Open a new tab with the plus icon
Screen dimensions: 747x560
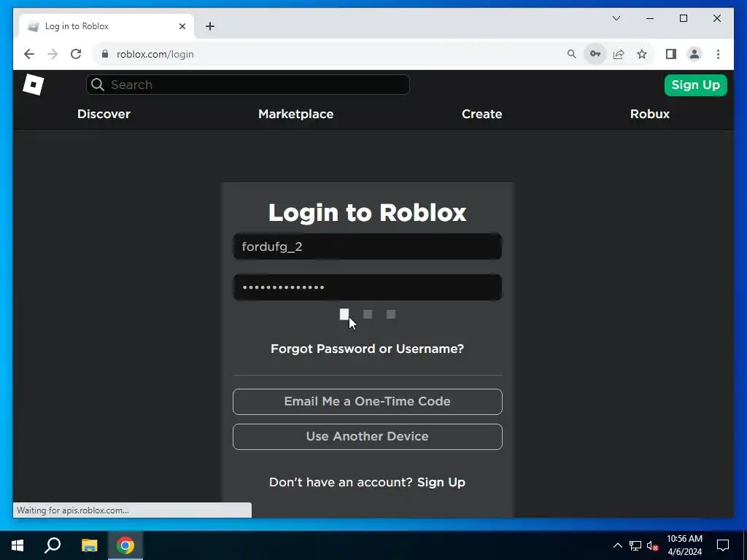click(210, 26)
